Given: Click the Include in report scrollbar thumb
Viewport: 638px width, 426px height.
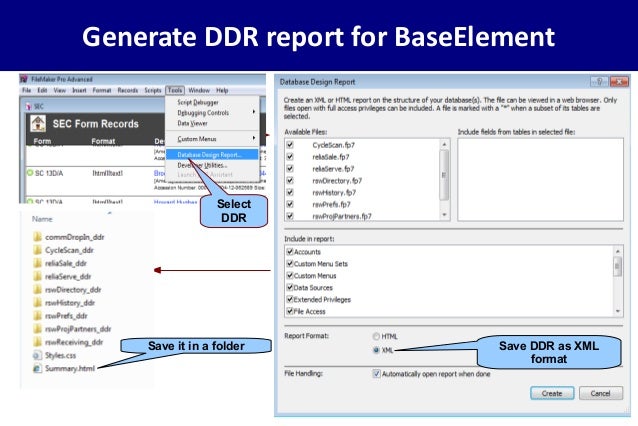Looking at the screenshot, I should point(618,267).
